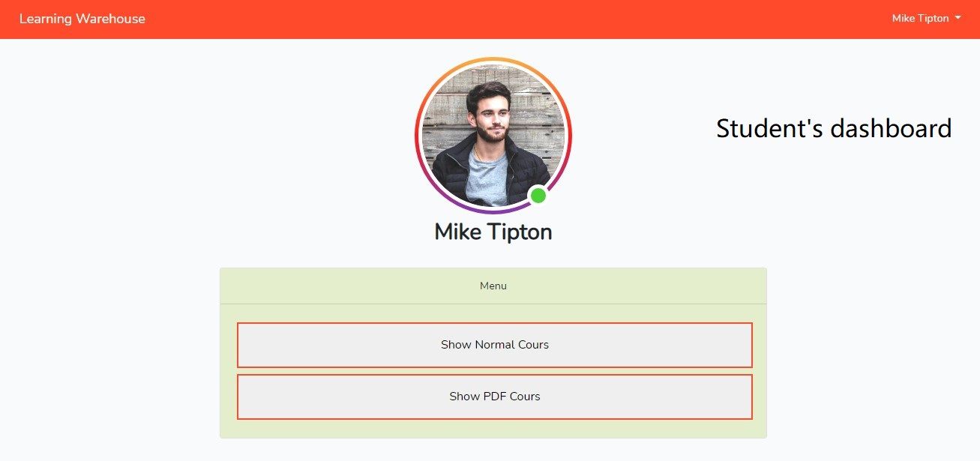Image resolution: width=980 pixels, height=461 pixels.
Task: Click the green online status dot
Action: pyautogui.click(x=538, y=196)
